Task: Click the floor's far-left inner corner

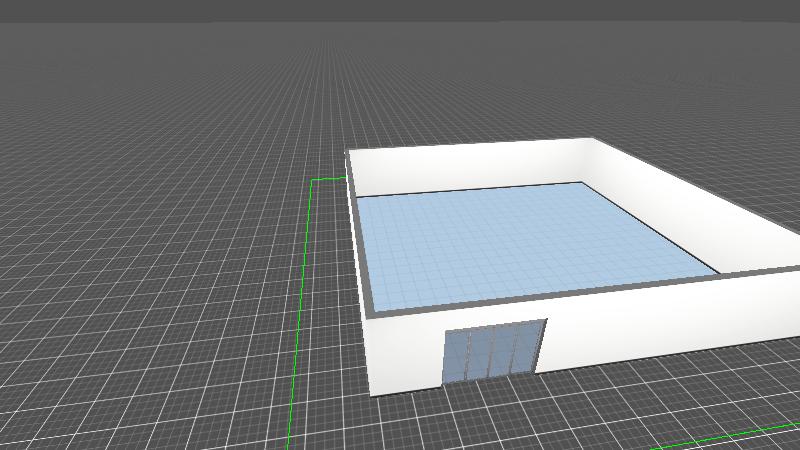Action: (x=358, y=198)
